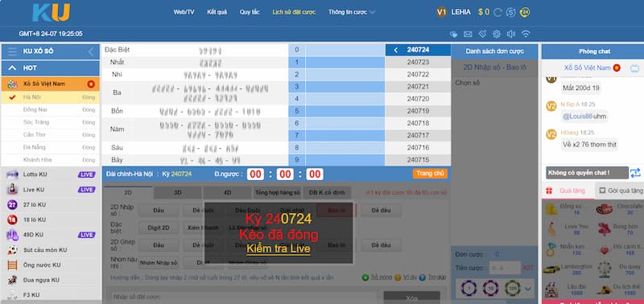Screen dimensions: 644x304
Task: Open the ticket icon in header
Action: tap(482, 34)
